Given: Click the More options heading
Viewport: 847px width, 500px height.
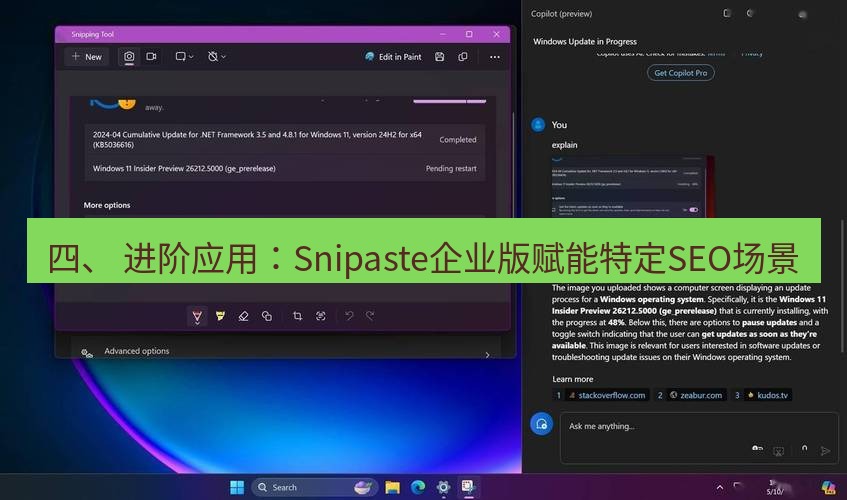Looking at the screenshot, I should coord(107,205).
